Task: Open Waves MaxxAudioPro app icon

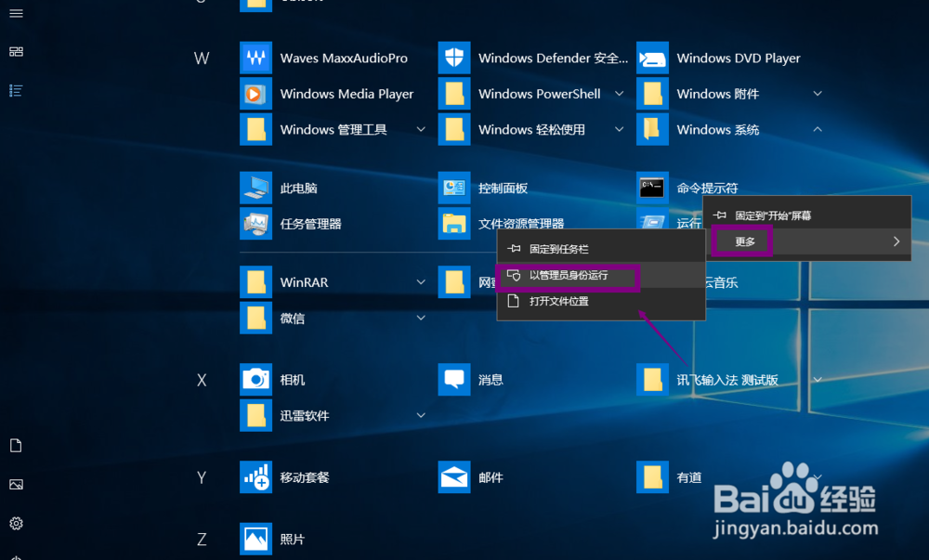Action: 255,58
